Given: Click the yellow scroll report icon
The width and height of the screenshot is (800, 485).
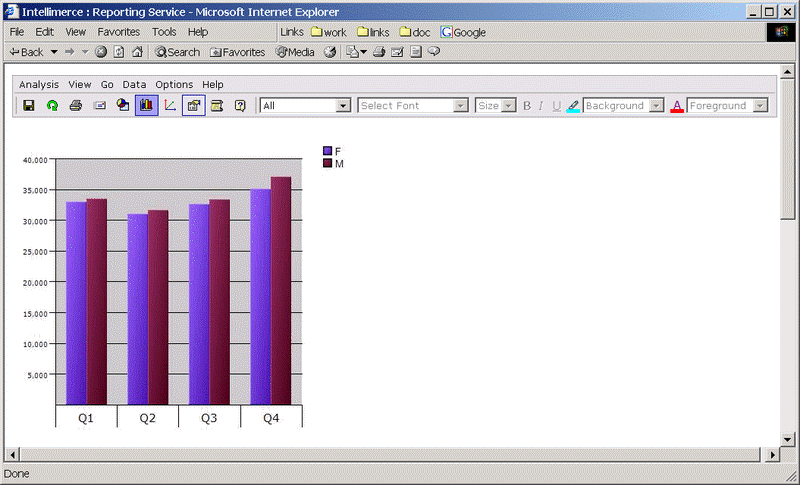Looking at the screenshot, I should pyautogui.click(x=217, y=106).
